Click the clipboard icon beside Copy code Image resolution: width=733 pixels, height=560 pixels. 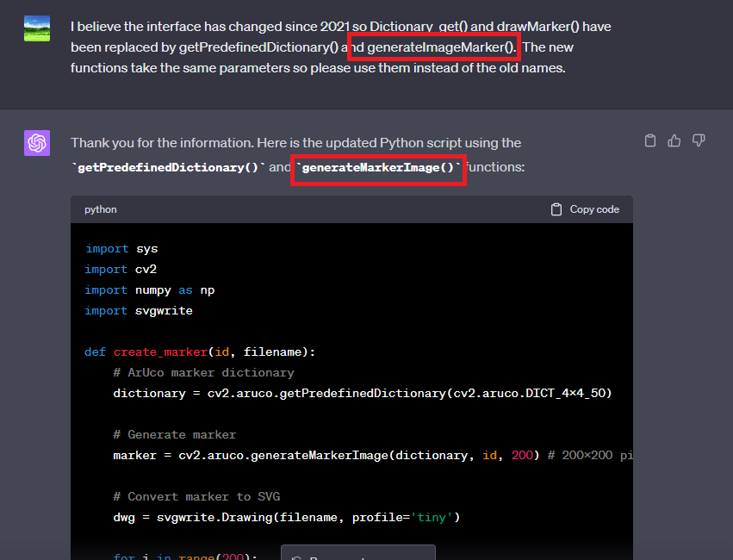556,209
